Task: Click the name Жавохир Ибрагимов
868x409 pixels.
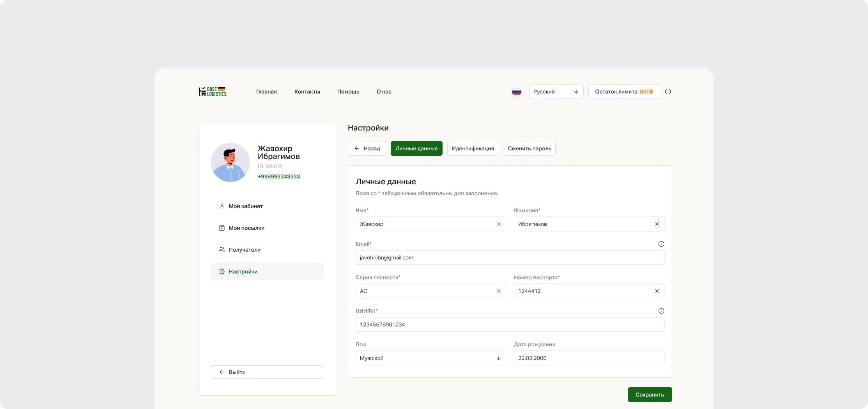Action: coord(279,152)
